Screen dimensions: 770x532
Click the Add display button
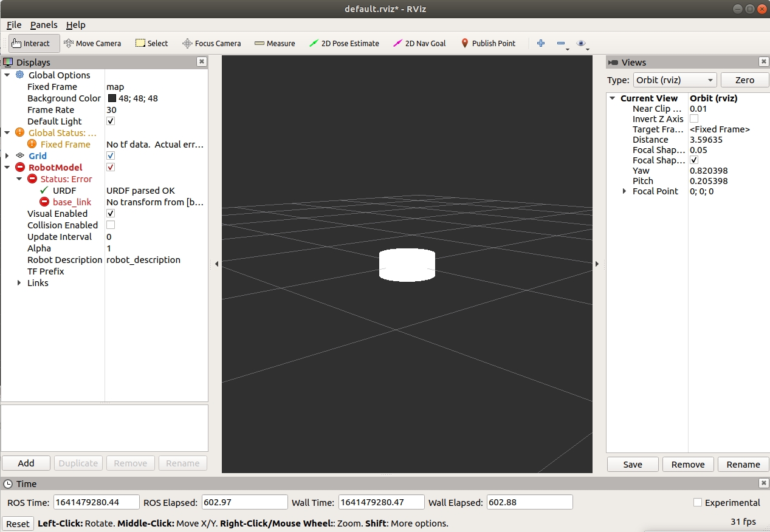(x=26, y=463)
